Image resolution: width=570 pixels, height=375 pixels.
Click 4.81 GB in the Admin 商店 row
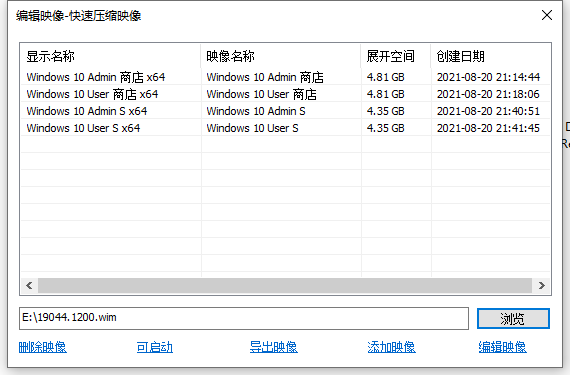[x=386, y=77]
